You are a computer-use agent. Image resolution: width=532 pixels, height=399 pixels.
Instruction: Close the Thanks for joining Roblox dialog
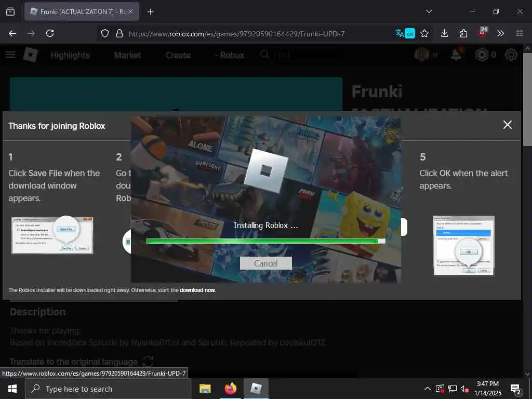tap(507, 125)
